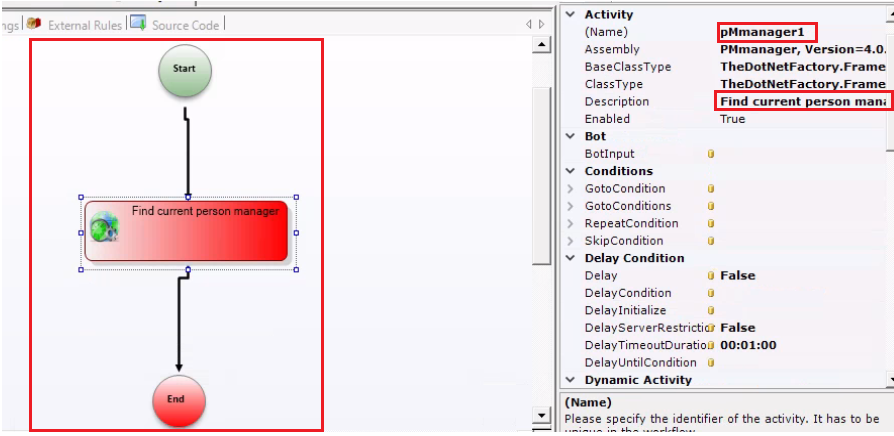Click the DelayTimeoutDuration binding marker

tap(710, 345)
